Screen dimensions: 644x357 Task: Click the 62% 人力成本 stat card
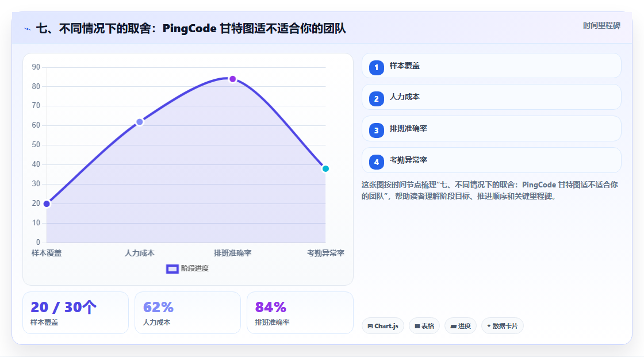click(187, 313)
